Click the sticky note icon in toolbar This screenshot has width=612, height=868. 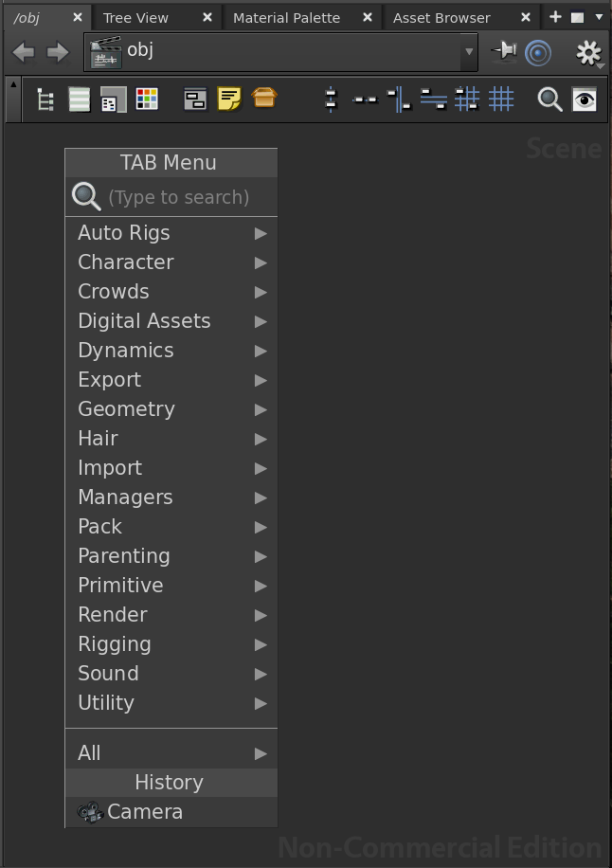pos(229,99)
